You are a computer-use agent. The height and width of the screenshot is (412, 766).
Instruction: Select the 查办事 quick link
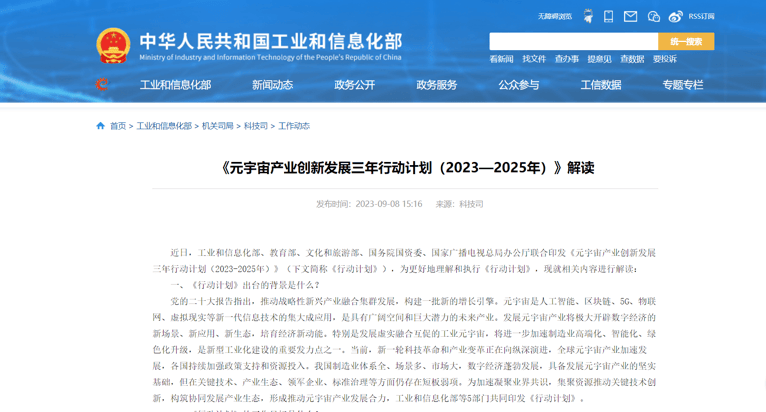pyautogui.click(x=567, y=59)
